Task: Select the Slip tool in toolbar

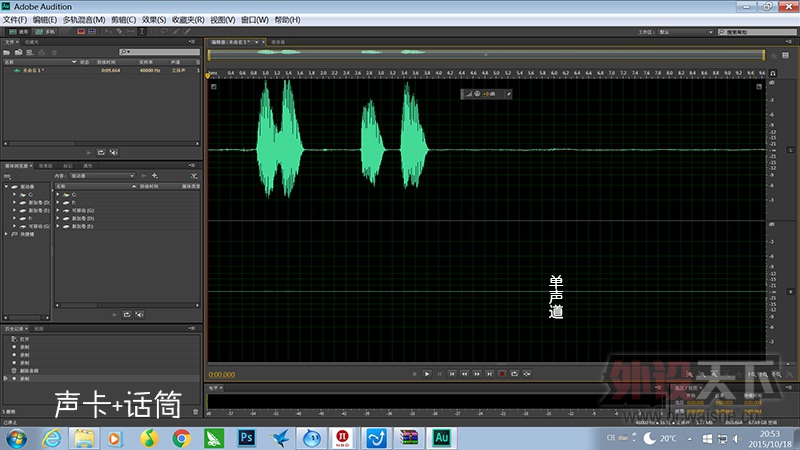Action: (x=131, y=32)
